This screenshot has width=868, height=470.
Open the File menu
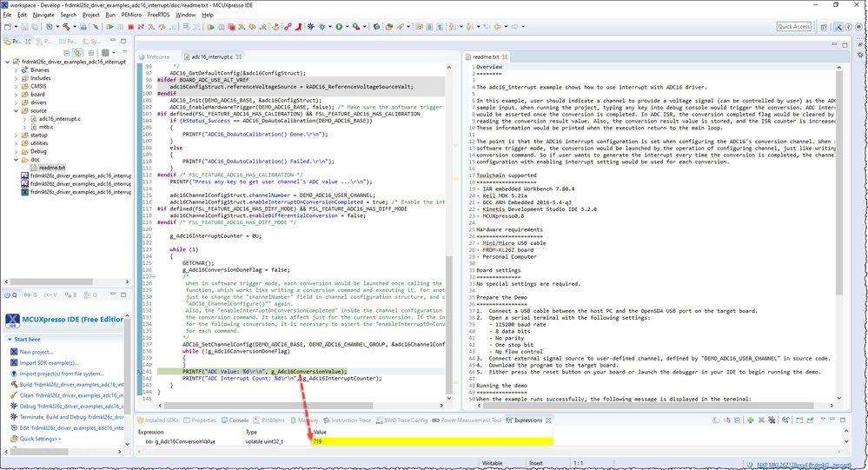point(7,15)
